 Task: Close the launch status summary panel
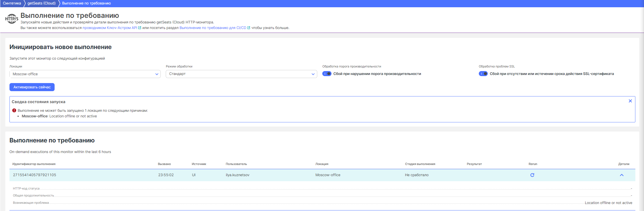[630, 101]
